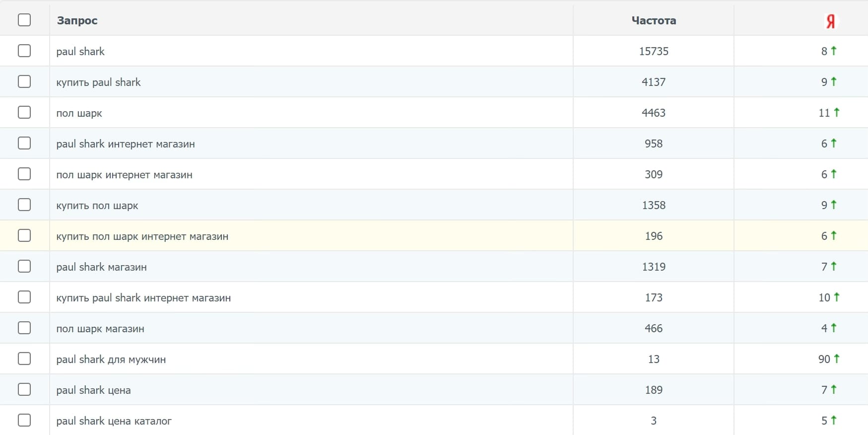Click the query text in the 15735 frequency row
The width and height of the screenshot is (868, 435).
coord(80,52)
